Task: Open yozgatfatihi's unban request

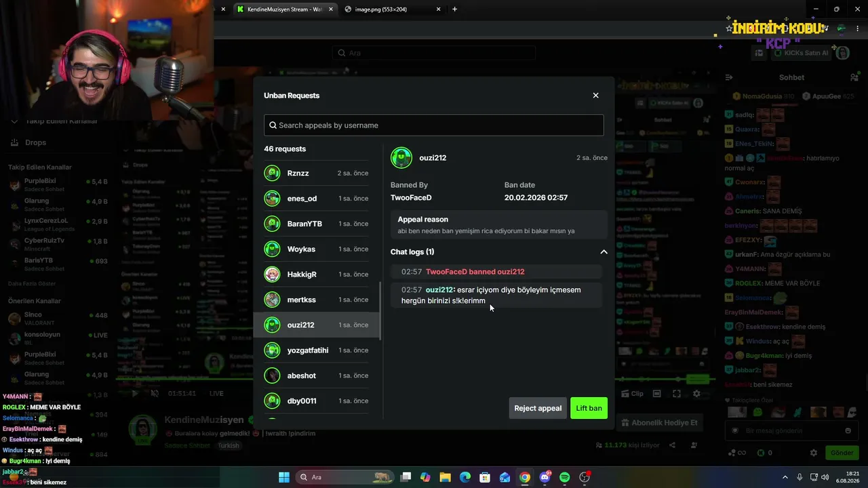Action: [316, 350]
